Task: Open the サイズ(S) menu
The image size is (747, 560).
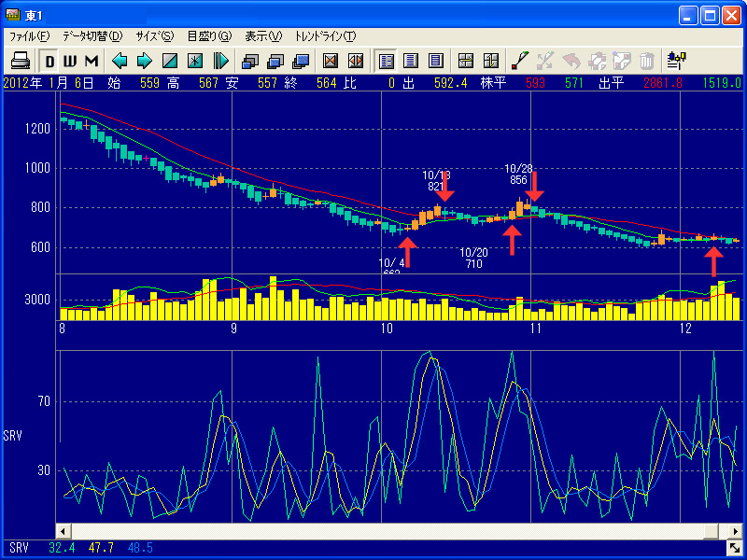Action: (155, 36)
